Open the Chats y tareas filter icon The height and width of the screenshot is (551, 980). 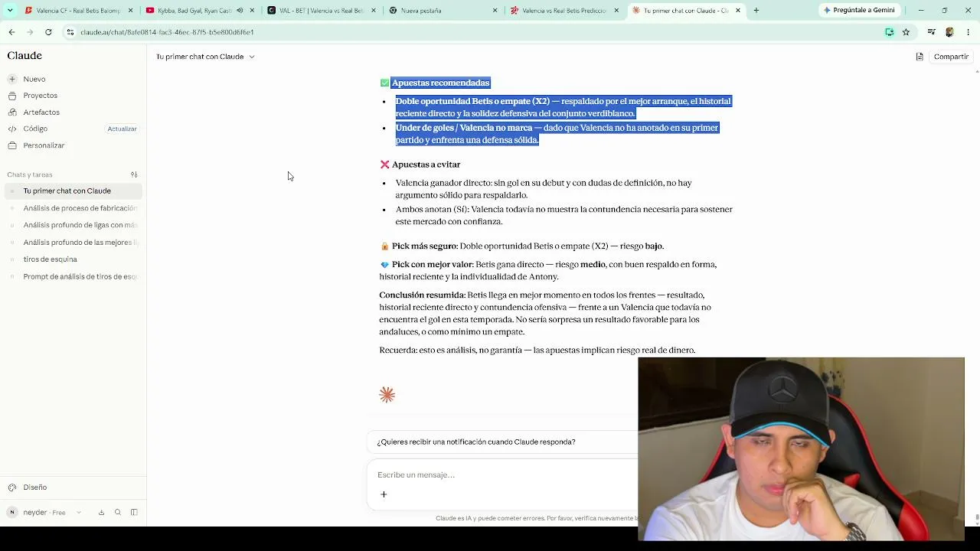click(134, 174)
